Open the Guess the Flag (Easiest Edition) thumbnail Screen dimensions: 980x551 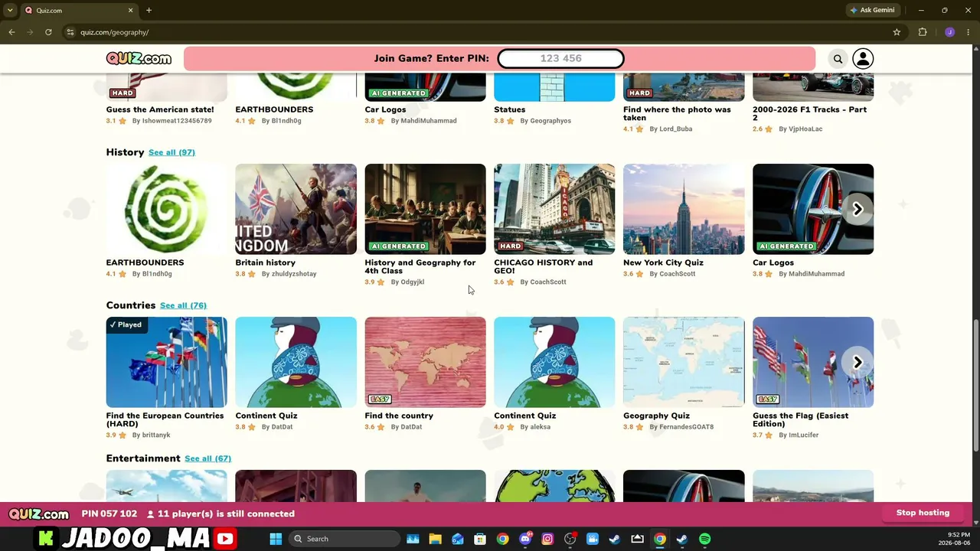pyautogui.click(x=813, y=362)
